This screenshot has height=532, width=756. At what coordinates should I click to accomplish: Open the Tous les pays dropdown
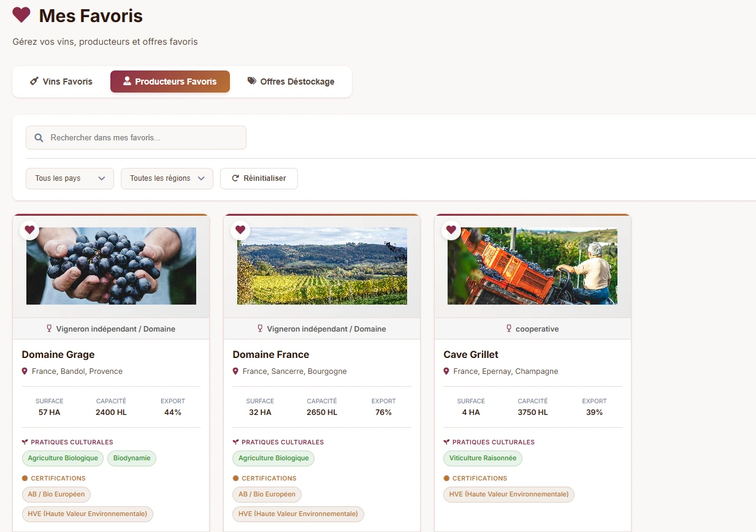coord(70,178)
